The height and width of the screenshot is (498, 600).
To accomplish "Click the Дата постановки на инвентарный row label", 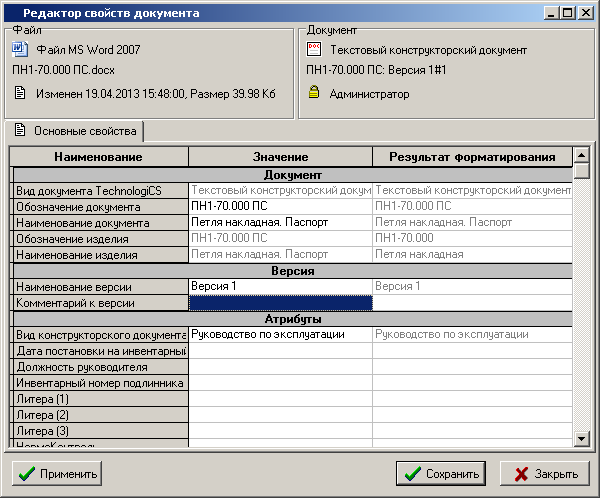I will pos(101,351).
